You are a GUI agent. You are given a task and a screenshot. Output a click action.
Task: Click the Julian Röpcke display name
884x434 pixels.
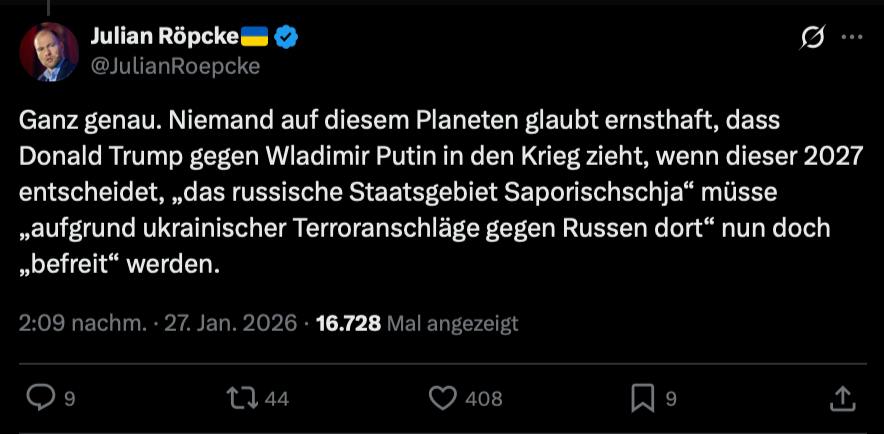coord(165,37)
